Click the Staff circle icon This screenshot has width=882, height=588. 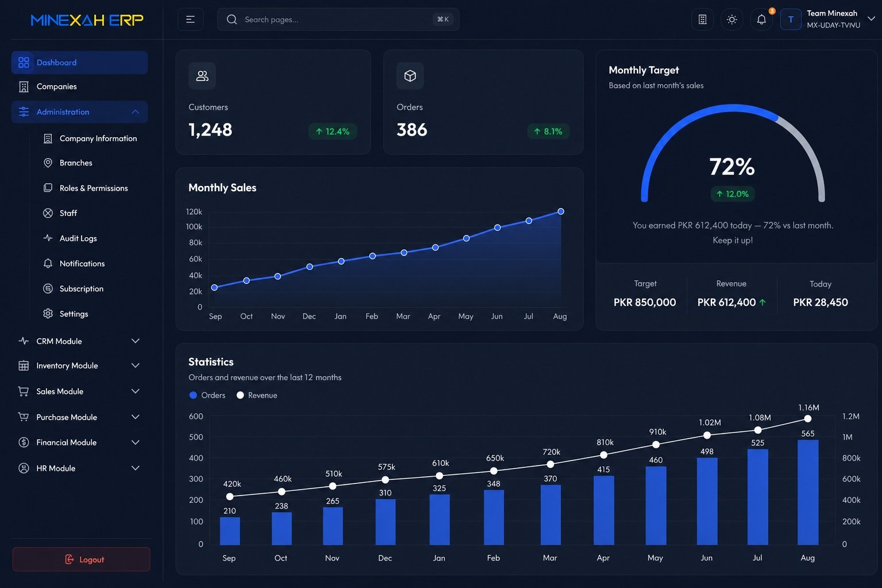pyautogui.click(x=48, y=213)
